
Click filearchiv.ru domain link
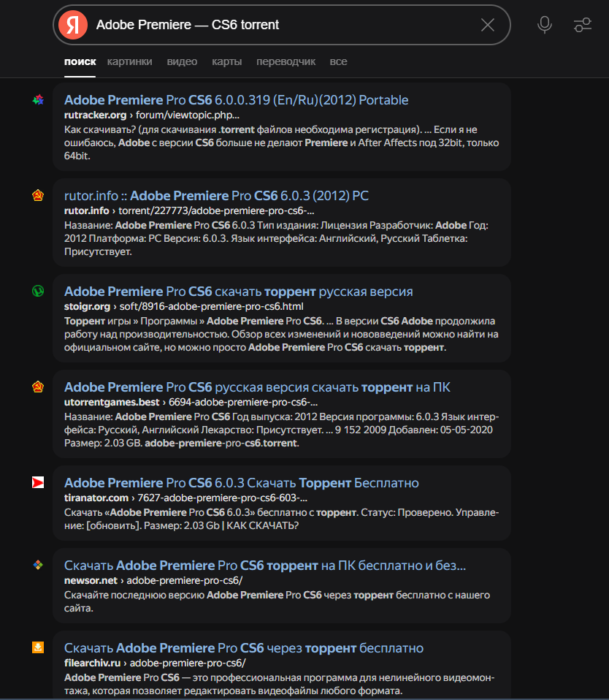click(x=92, y=663)
